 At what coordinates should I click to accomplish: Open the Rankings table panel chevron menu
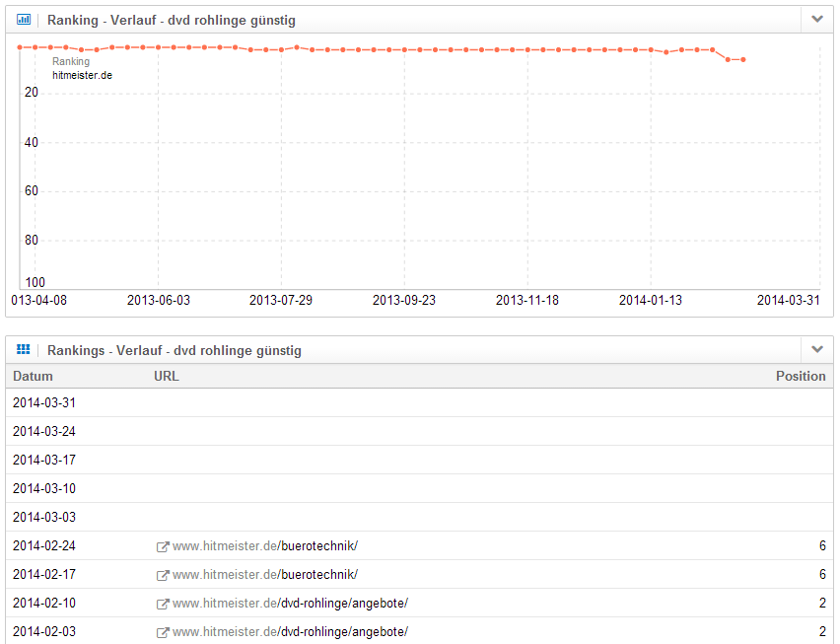coord(816,350)
